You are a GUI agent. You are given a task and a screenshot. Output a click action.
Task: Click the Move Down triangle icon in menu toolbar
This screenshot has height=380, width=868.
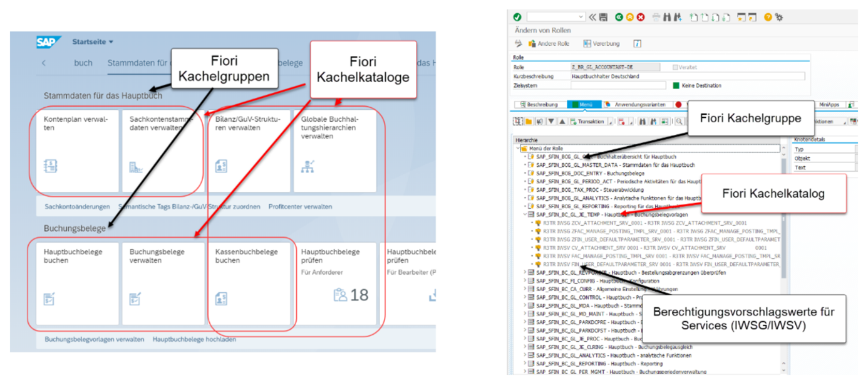click(551, 121)
